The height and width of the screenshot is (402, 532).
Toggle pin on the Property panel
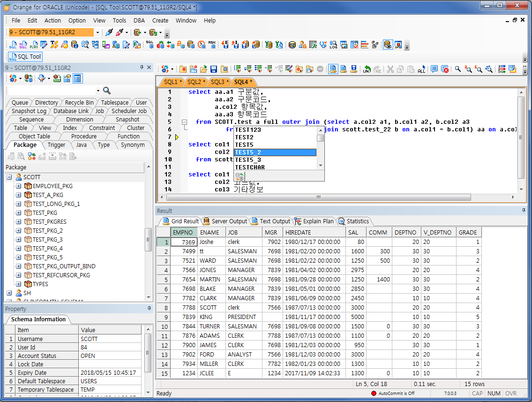click(149, 308)
